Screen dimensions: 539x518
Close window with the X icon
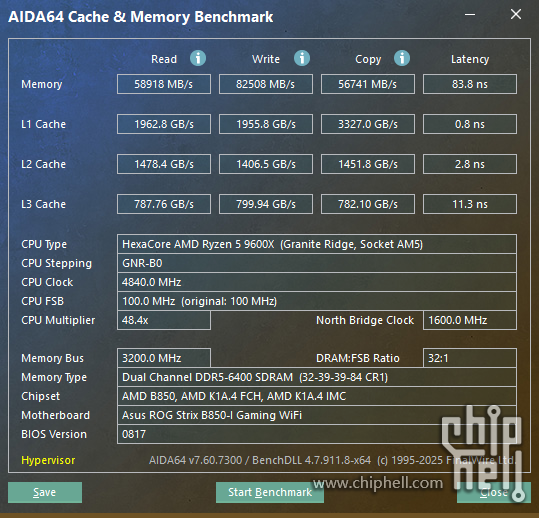(516, 14)
